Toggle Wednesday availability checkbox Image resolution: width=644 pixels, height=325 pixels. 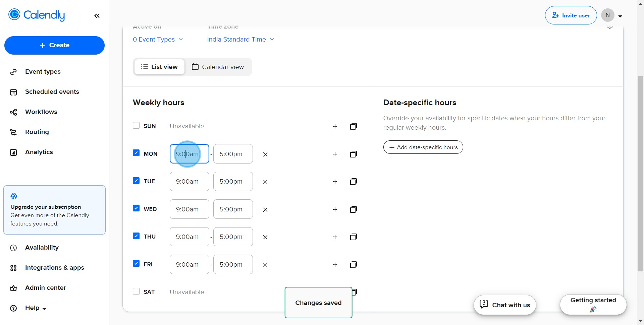pos(136,208)
